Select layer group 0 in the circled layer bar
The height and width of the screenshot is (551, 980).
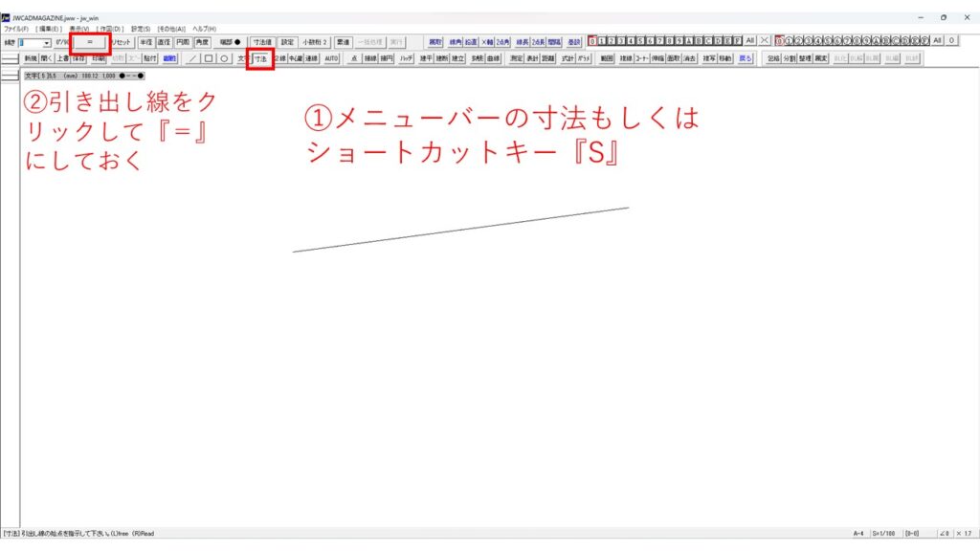780,41
